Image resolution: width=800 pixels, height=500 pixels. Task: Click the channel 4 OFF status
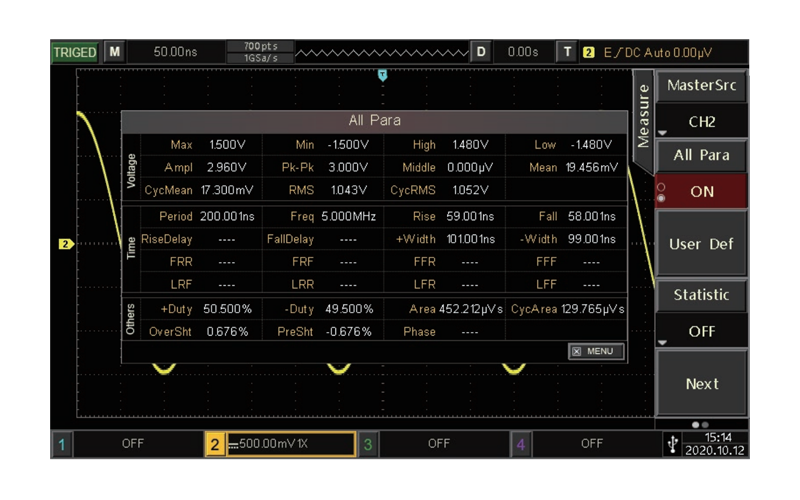(x=592, y=443)
